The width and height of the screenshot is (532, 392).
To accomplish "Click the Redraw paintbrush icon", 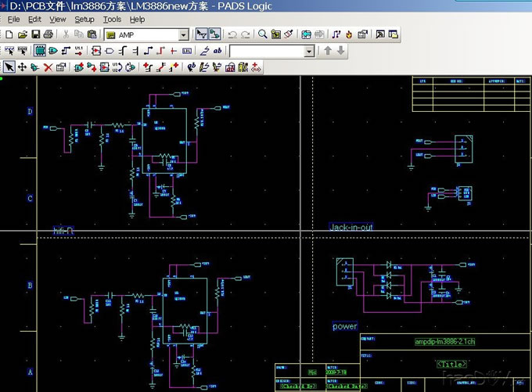I will pyautogui.click(x=289, y=34).
